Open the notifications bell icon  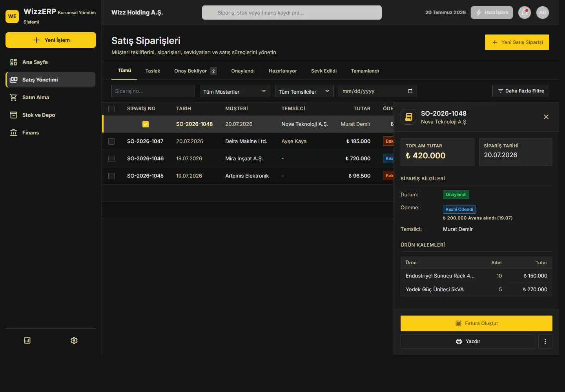point(525,13)
